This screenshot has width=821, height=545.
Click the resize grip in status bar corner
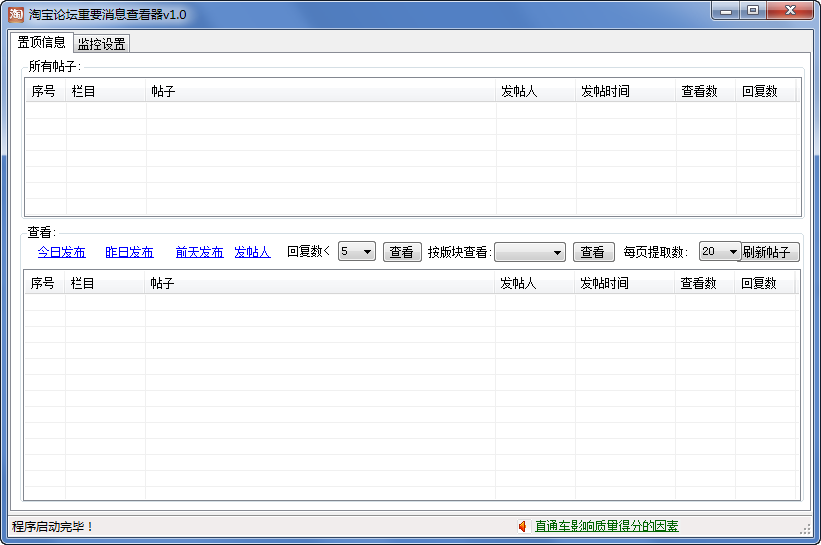click(805, 529)
